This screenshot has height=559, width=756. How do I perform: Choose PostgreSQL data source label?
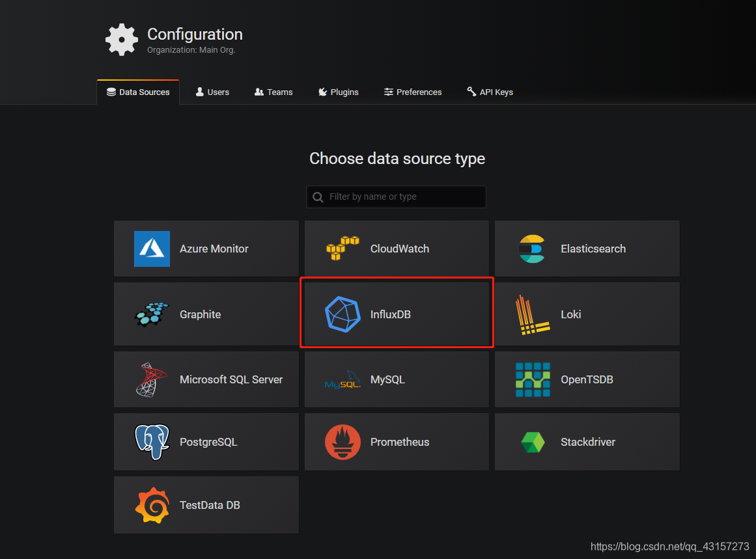pos(208,442)
